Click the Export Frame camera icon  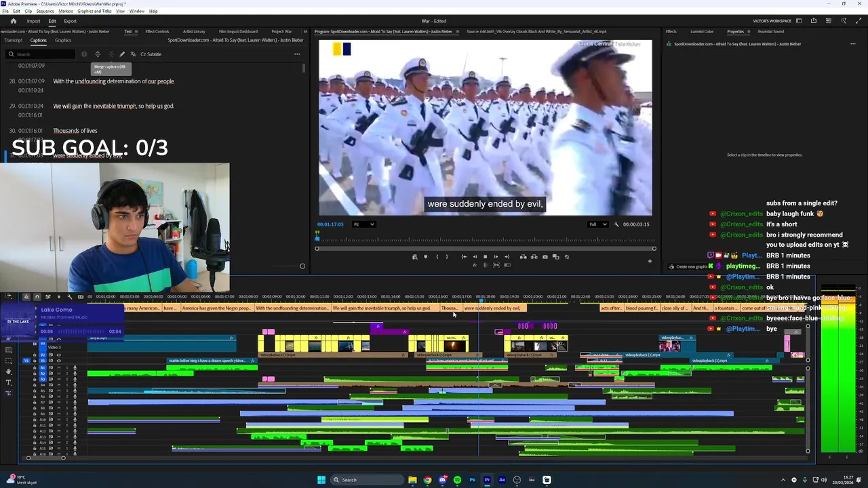[545, 257]
